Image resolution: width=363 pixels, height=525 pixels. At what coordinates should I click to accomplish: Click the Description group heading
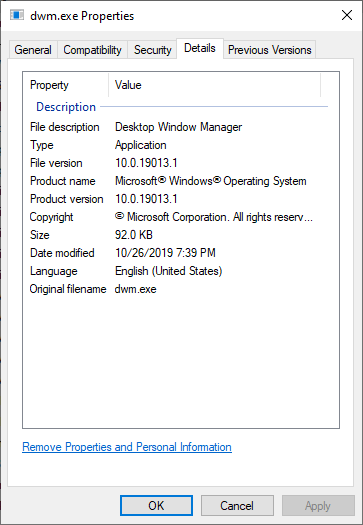pos(66,107)
